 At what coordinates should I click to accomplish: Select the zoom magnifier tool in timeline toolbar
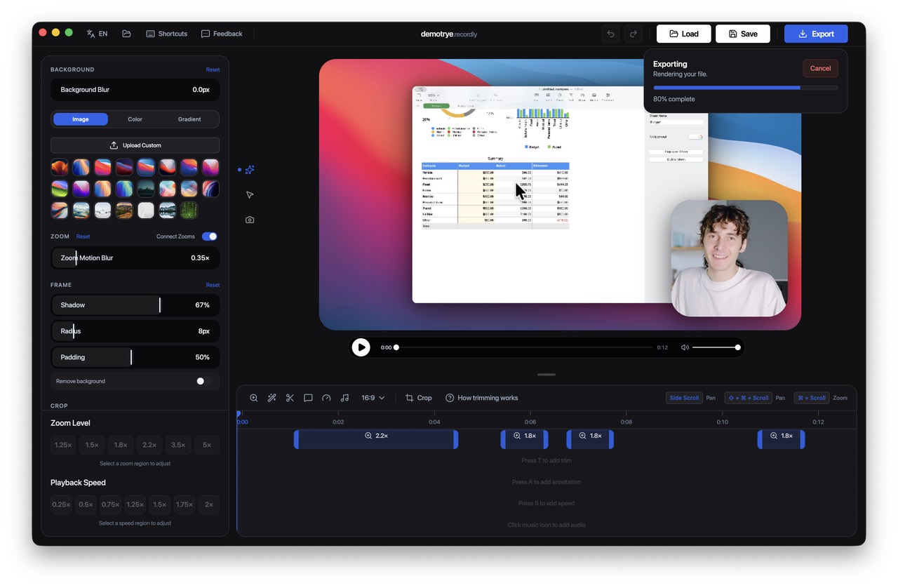tap(254, 398)
